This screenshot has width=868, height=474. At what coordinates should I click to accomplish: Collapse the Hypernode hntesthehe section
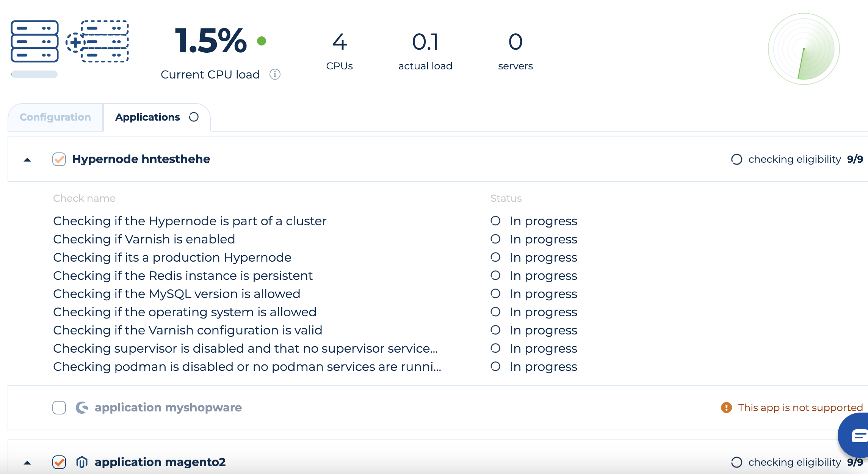[x=27, y=159]
